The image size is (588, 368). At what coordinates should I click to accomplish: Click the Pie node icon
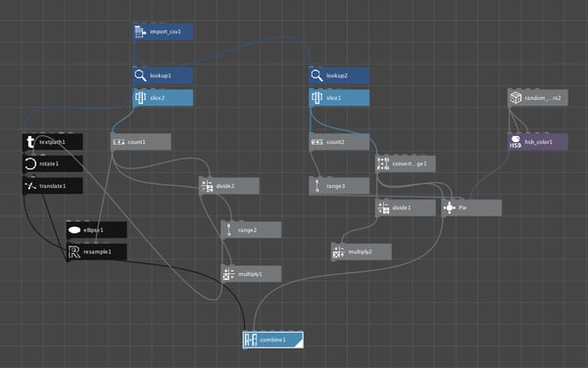point(449,207)
